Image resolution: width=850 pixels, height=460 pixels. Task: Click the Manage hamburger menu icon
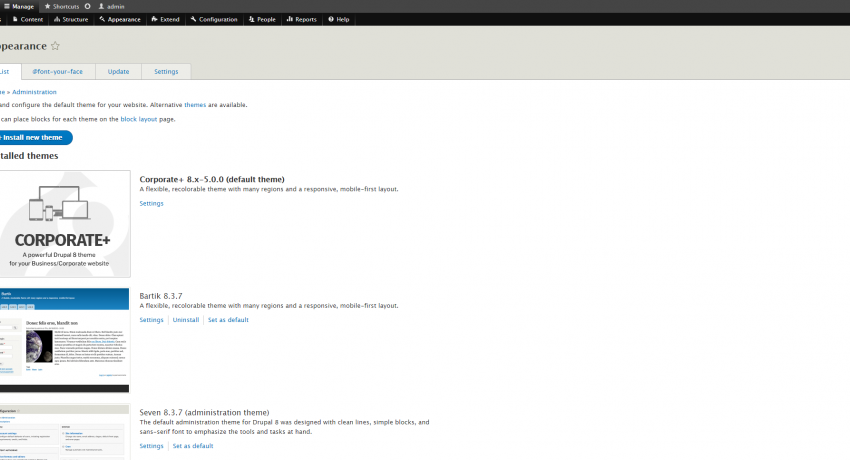click(x=7, y=7)
